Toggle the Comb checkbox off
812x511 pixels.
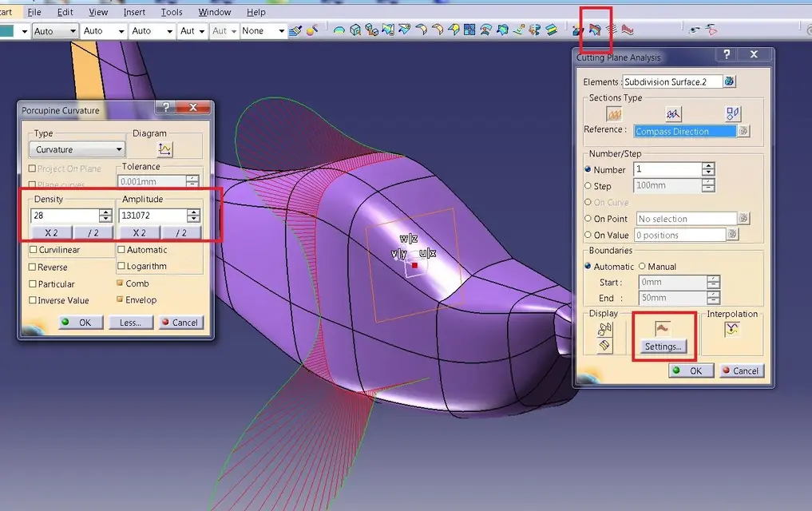[120, 283]
